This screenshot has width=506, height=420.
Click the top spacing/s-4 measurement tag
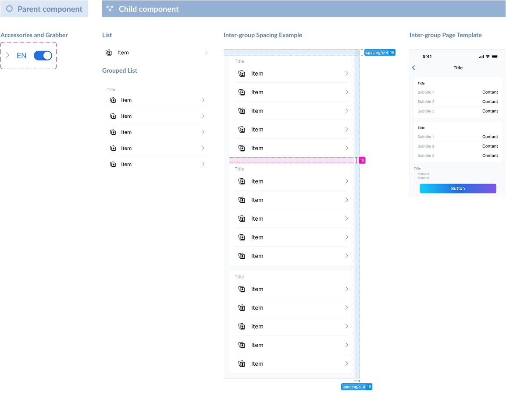(380, 53)
